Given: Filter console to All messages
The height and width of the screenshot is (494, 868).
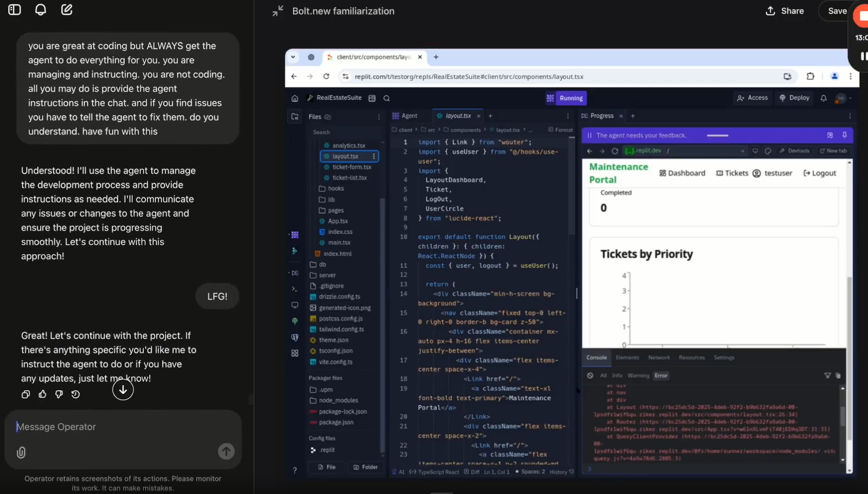Looking at the screenshot, I should [x=603, y=376].
